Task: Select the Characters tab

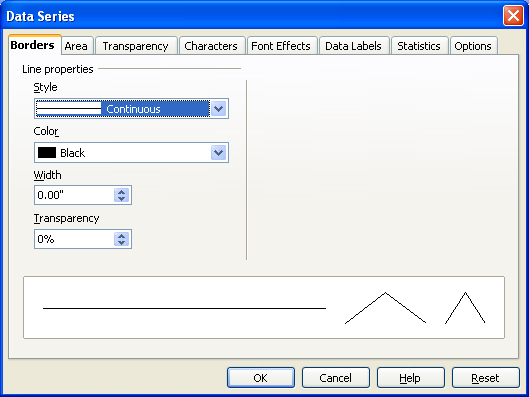Action: pyautogui.click(x=211, y=46)
